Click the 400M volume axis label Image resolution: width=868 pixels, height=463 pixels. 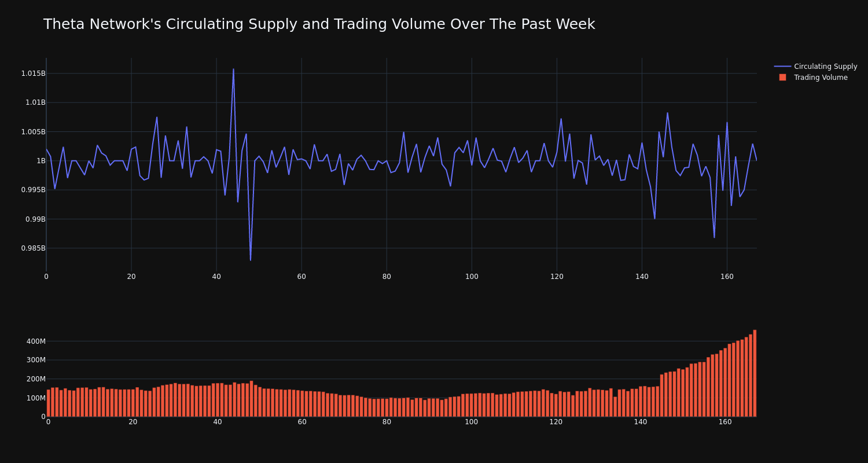36,341
